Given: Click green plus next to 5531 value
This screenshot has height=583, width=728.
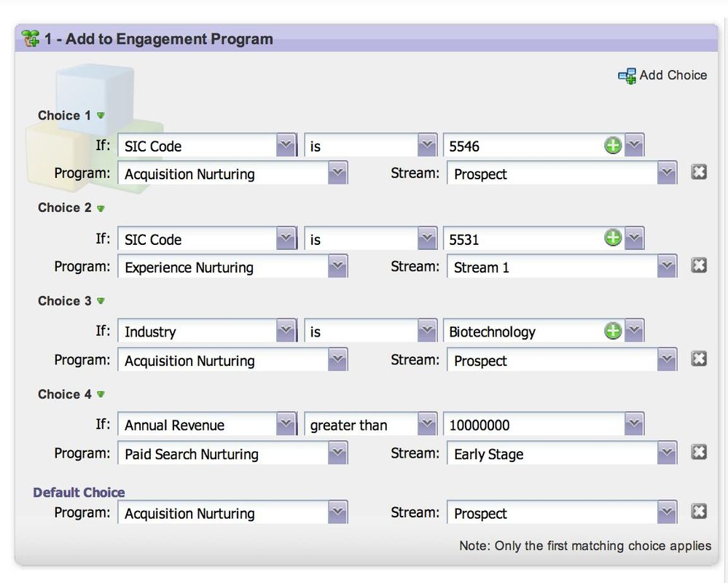Looking at the screenshot, I should click(613, 238).
